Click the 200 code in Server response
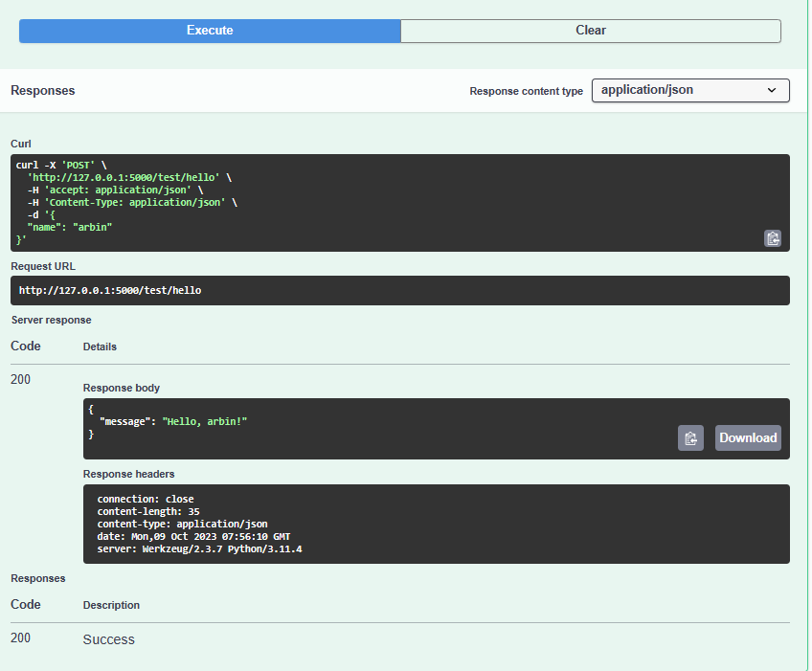The width and height of the screenshot is (812, 671). pyautogui.click(x=21, y=379)
